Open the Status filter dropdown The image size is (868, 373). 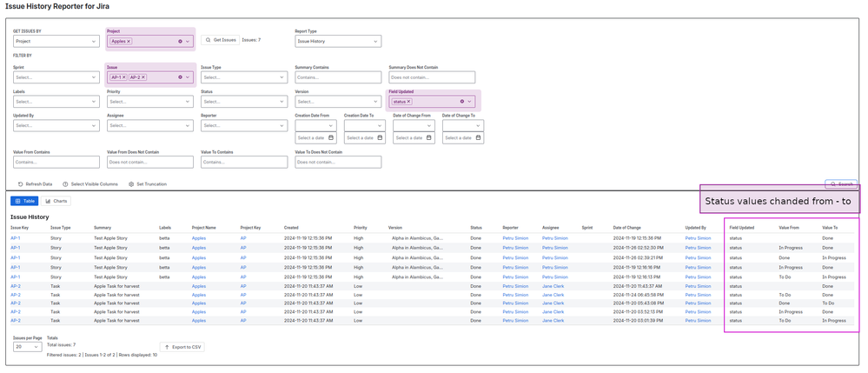(244, 102)
